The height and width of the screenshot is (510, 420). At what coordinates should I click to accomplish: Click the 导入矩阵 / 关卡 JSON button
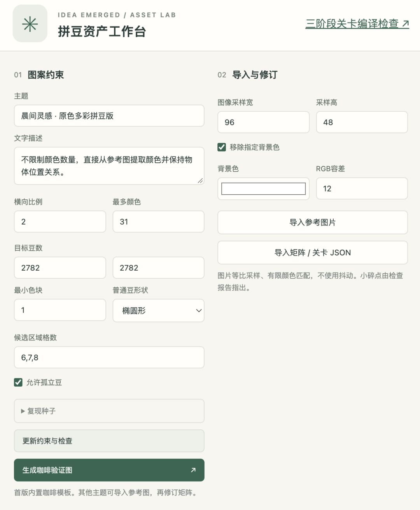pyautogui.click(x=313, y=253)
